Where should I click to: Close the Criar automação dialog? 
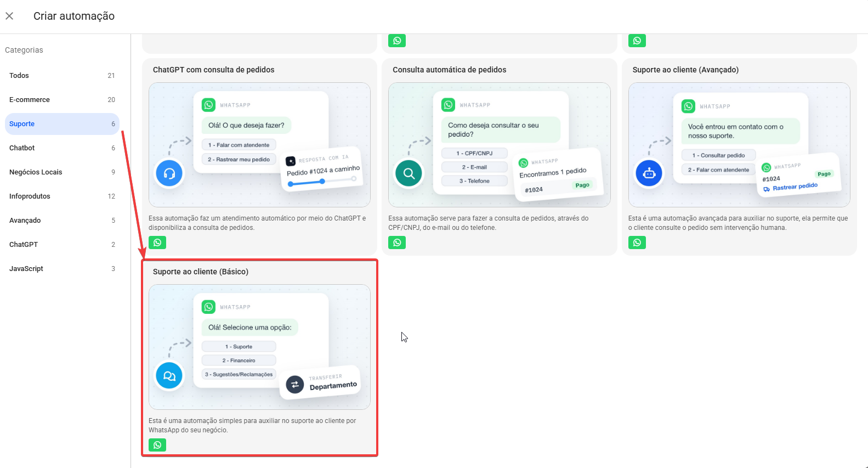click(x=9, y=16)
